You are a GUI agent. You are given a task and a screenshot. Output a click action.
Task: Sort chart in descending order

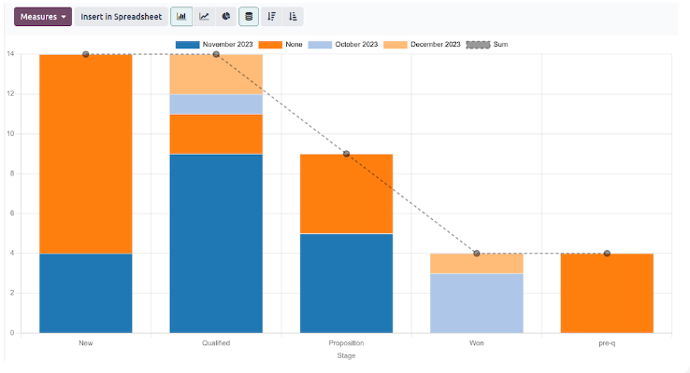[x=272, y=17]
